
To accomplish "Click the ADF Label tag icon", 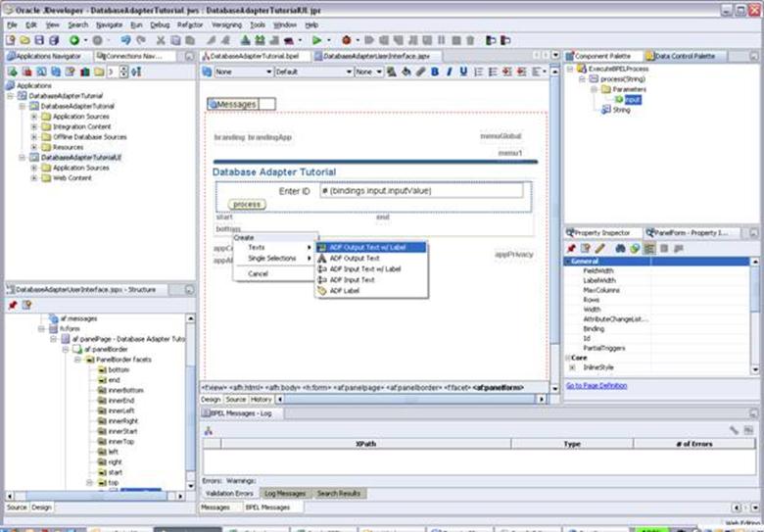I will tap(322, 291).
